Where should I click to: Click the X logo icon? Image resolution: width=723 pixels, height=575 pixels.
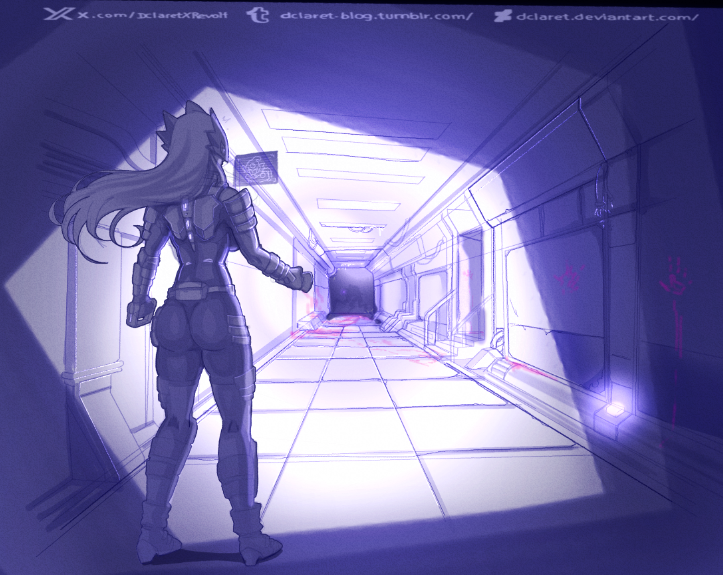[x=59, y=14]
